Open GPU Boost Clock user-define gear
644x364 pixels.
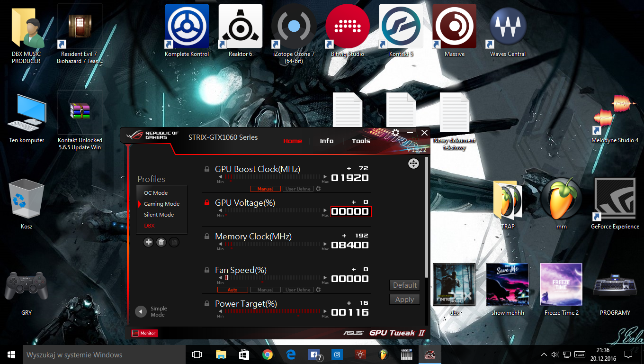318,189
